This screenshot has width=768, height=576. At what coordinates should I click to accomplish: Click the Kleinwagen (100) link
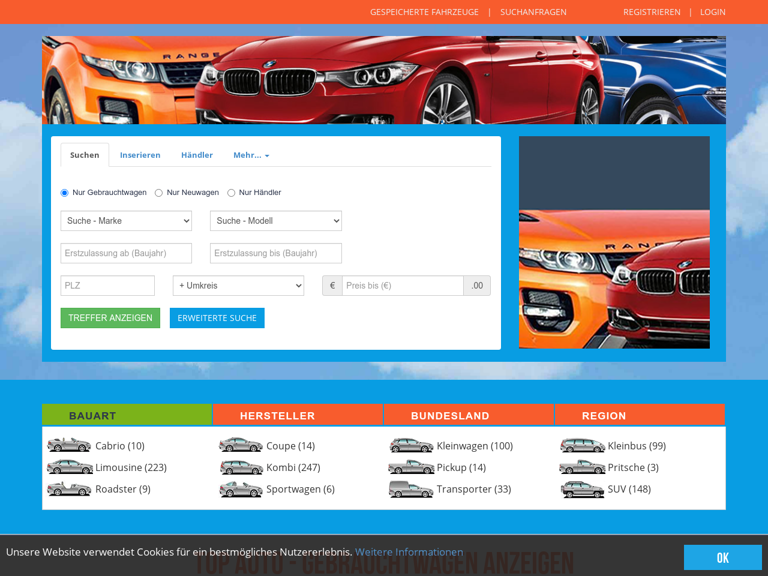(475, 446)
